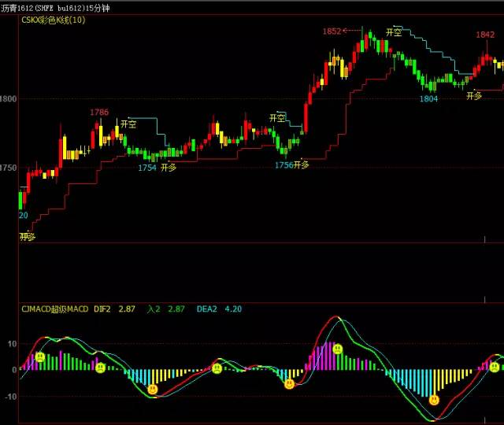Screen dimensions: 504x425
Task: Open the CJMACD超级MACD indicator label
Action: tap(55, 309)
